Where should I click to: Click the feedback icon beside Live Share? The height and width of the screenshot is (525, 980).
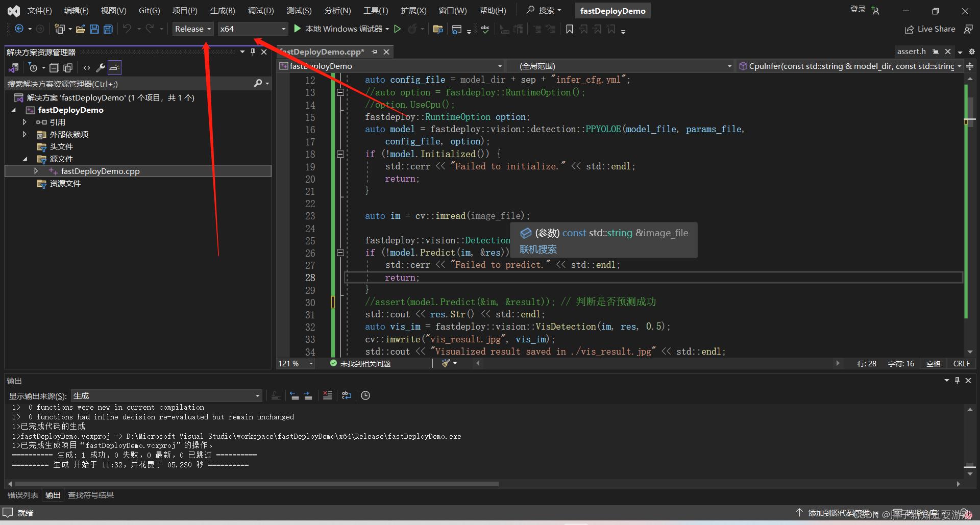[x=968, y=29]
